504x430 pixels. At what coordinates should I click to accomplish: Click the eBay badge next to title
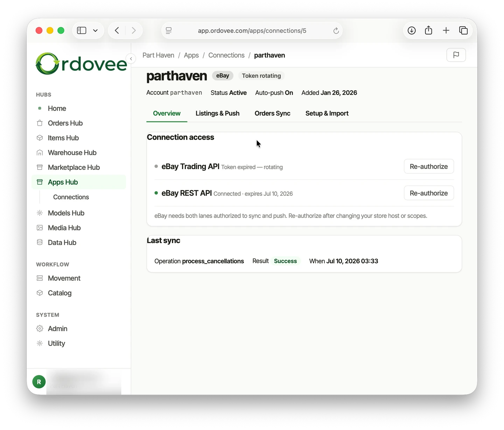[x=223, y=76]
